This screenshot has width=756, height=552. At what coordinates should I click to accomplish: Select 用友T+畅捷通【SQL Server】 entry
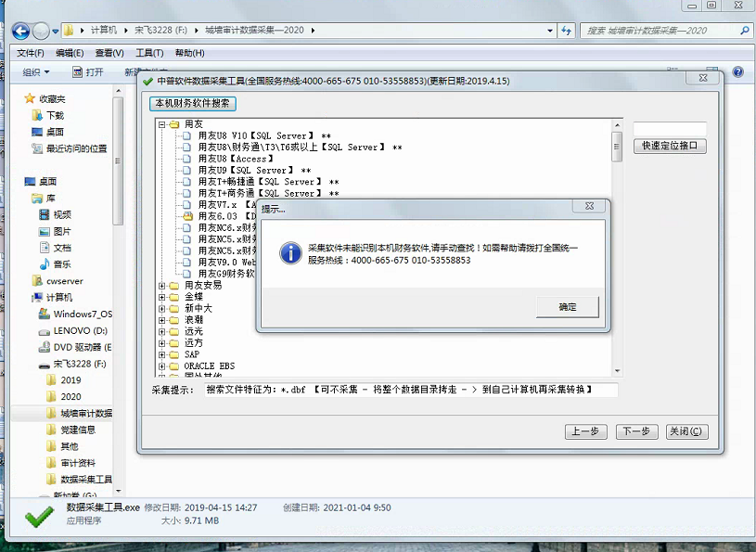point(269,182)
